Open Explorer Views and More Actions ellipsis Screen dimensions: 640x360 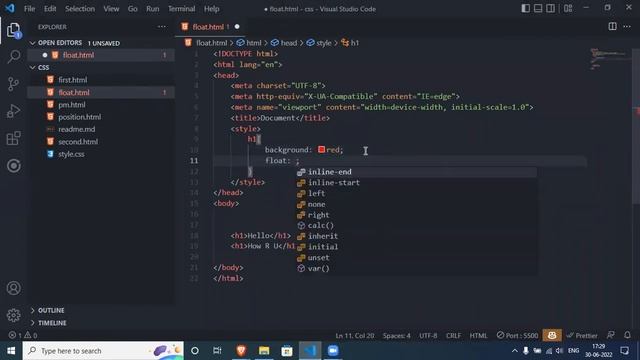pyautogui.click(x=162, y=27)
